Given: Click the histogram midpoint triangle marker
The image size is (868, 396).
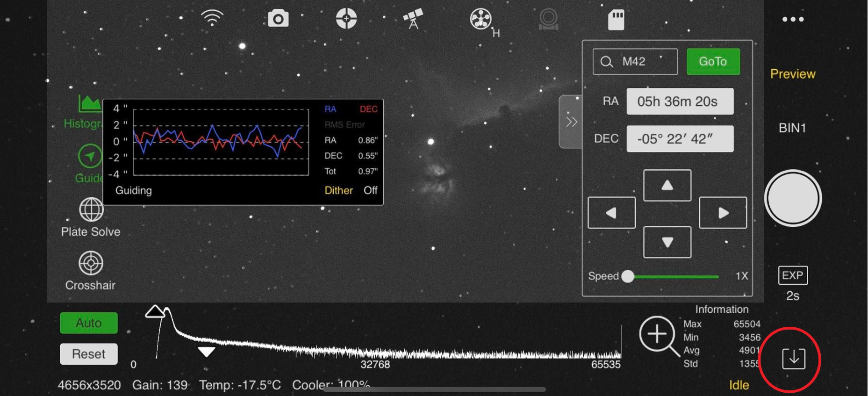Looking at the screenshot, I should pyautogui.click(x=206, y=352).
